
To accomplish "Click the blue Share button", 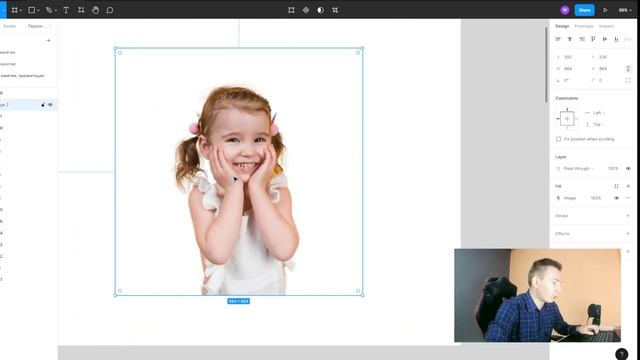I will click(584, 10).
